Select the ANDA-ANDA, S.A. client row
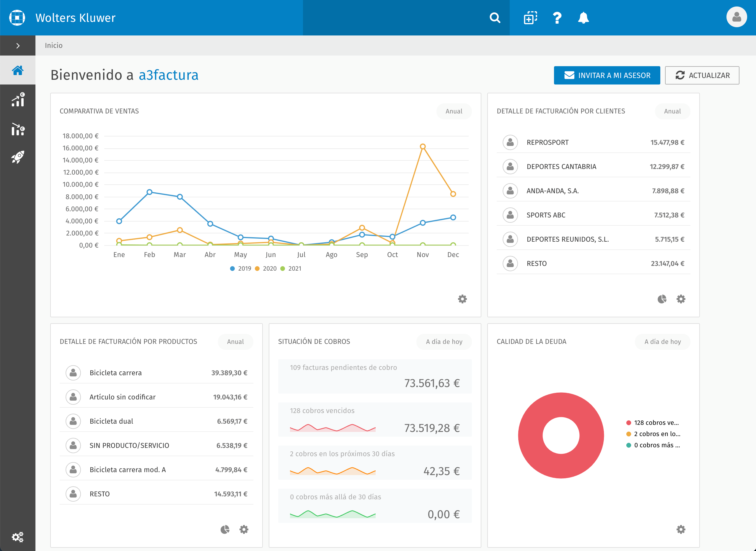The image size is (756, 551). (x=593, y=191)
